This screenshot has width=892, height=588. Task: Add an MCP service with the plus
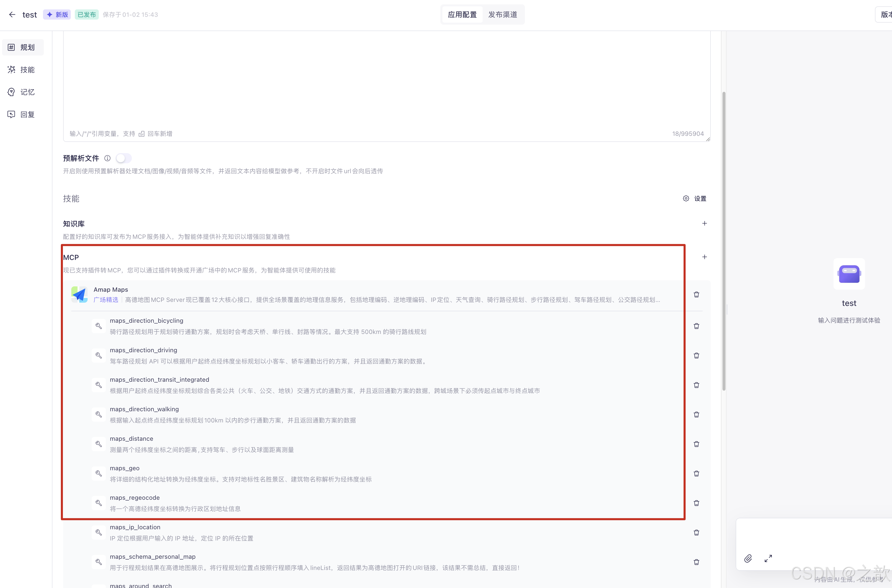[704, 257]
